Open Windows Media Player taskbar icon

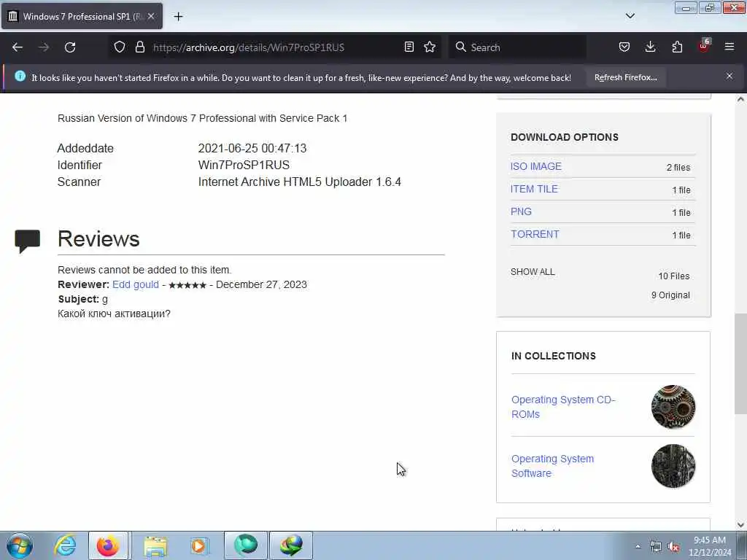tap(199, 545)
